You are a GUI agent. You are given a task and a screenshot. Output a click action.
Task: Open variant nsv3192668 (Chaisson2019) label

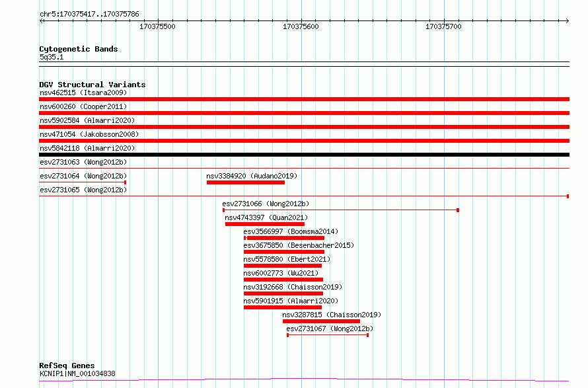pyautogui.click(x=293, y=287)
